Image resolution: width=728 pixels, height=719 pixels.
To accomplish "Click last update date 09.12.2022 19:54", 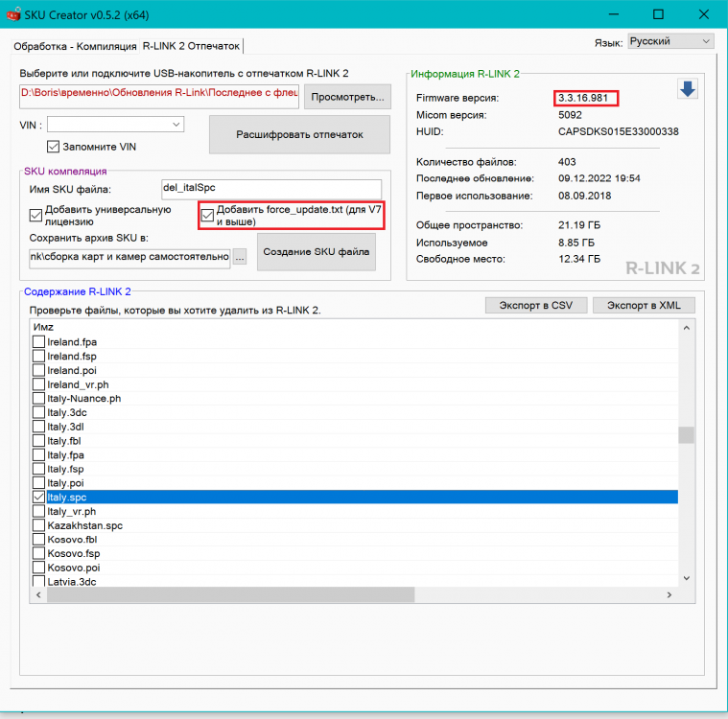I will pyautogui.click(x=599, y=178).
